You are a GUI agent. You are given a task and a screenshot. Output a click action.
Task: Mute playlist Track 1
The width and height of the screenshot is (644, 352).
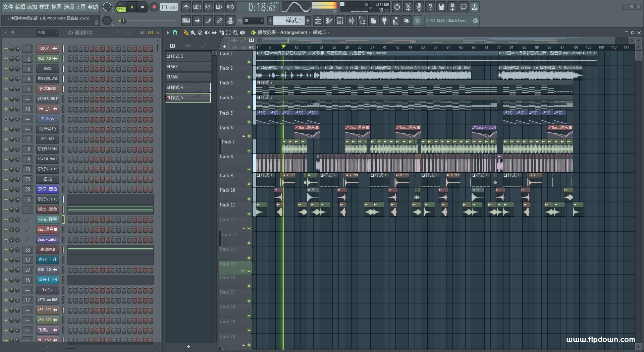(249, 62)
